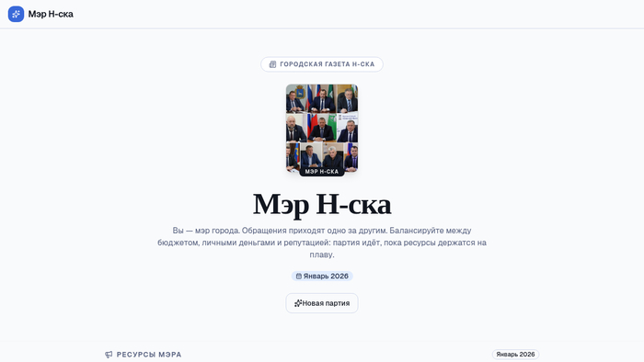This screenshot has width=644, height=362.
Task: Click the megaphone icon next to Ресурсы мэра
Action: click(x=109, y=355)
